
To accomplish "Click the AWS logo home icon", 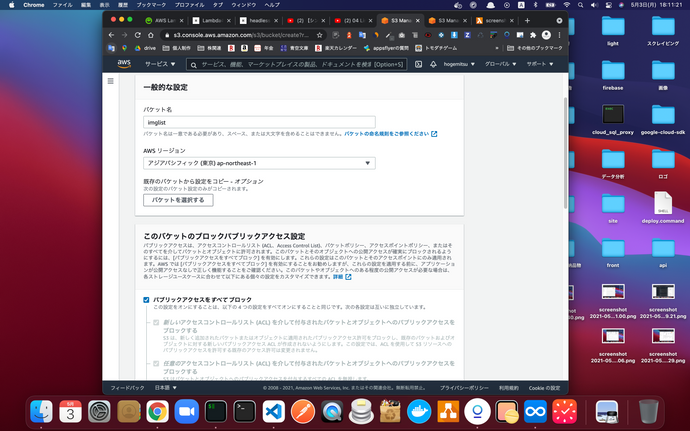I will [124, 64].
